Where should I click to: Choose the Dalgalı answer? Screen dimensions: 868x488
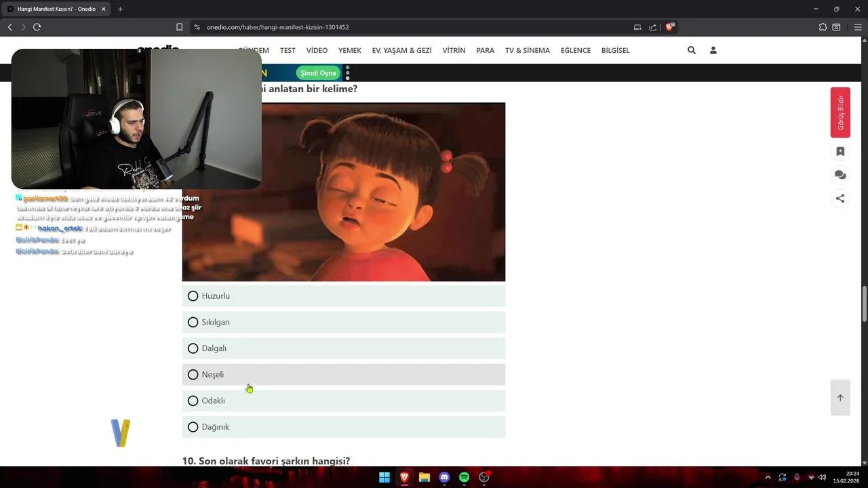343,348
